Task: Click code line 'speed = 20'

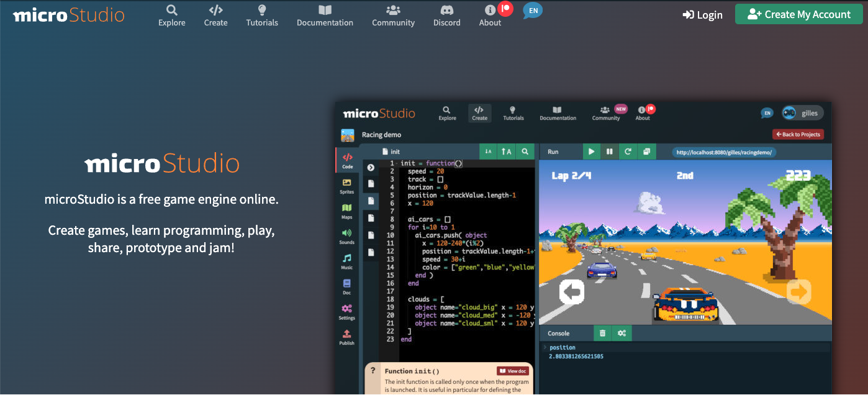Action: [426, 171]
